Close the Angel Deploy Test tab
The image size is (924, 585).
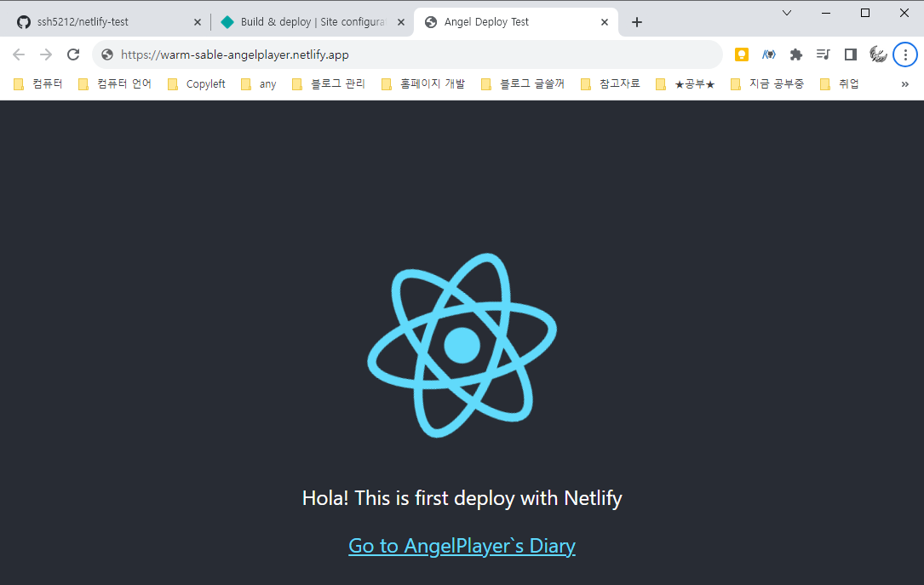[605, 22]
